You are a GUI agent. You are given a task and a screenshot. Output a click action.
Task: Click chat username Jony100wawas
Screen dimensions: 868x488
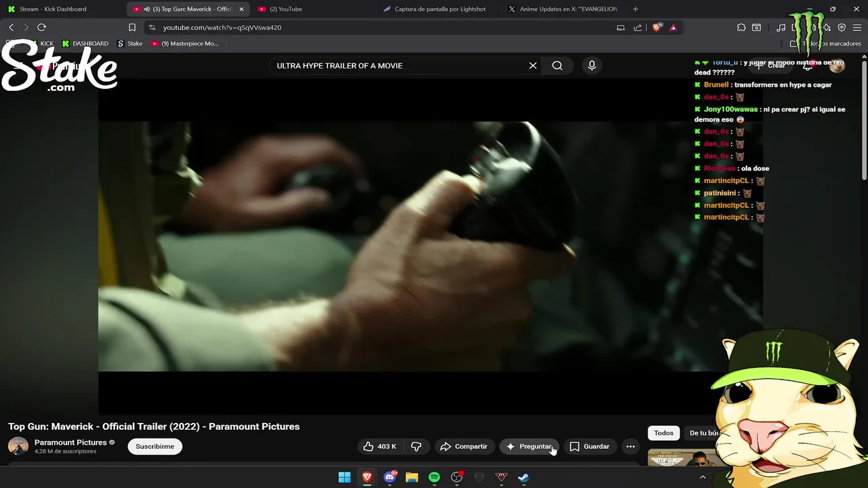coord(730,109)
